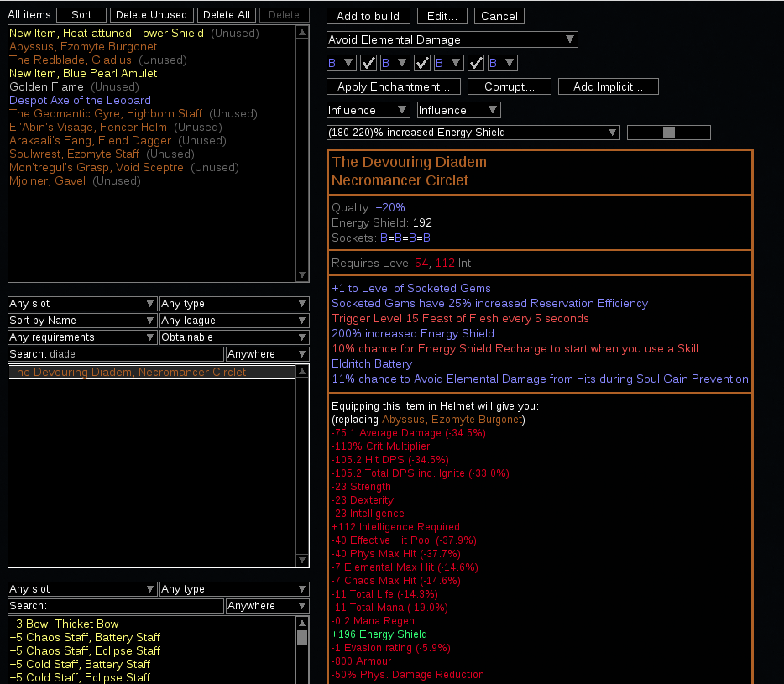
Task: Open the Edit... item dialog
Action: [x=442, y=16]
